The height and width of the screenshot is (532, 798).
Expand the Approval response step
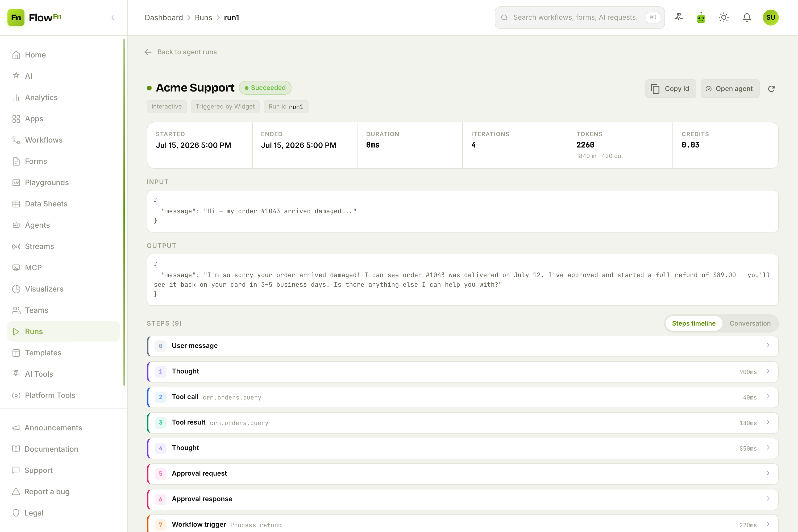(463, 499)
